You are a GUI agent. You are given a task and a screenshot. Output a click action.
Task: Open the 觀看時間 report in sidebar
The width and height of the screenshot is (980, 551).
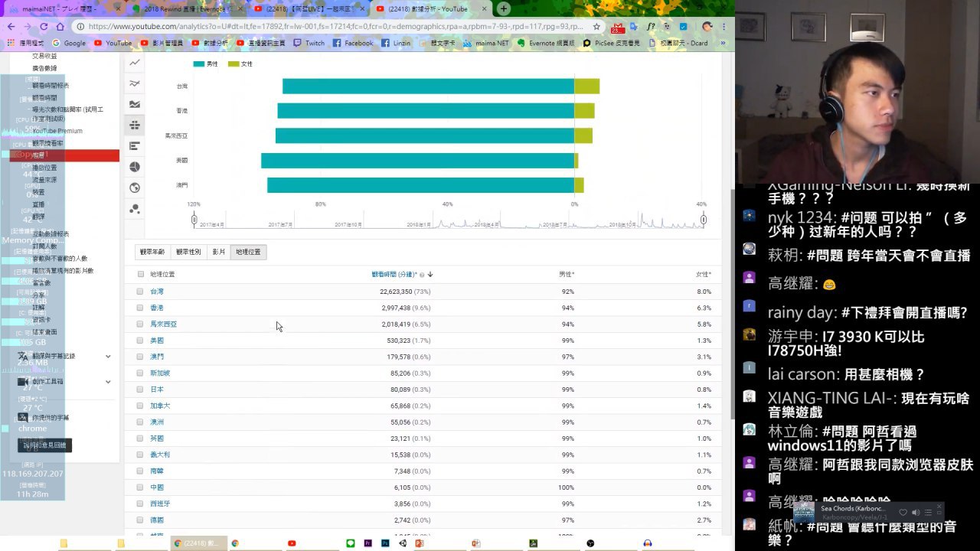pos(44,98)
